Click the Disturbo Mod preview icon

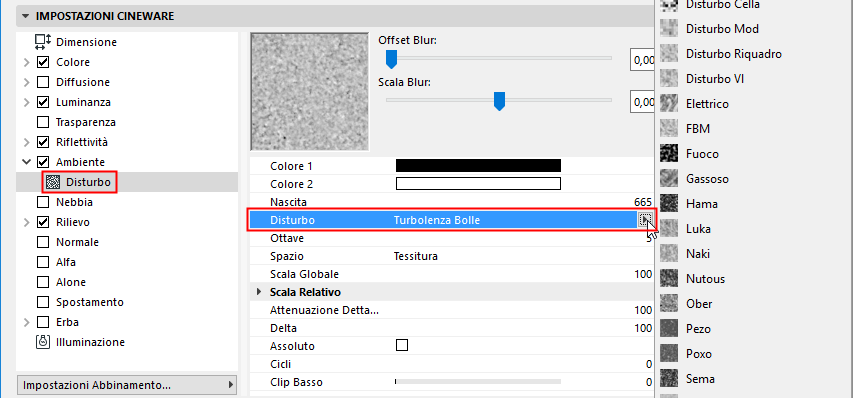click(x=669, y=28)
